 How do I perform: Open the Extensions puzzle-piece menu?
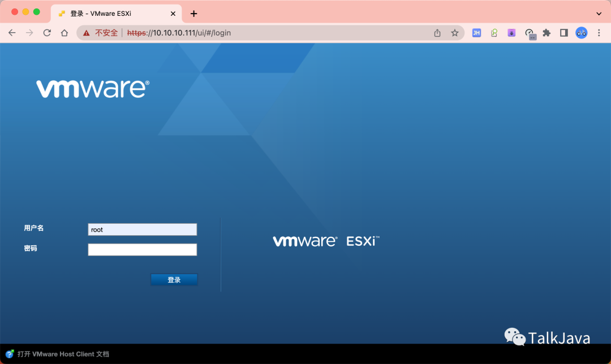point(547,33)
